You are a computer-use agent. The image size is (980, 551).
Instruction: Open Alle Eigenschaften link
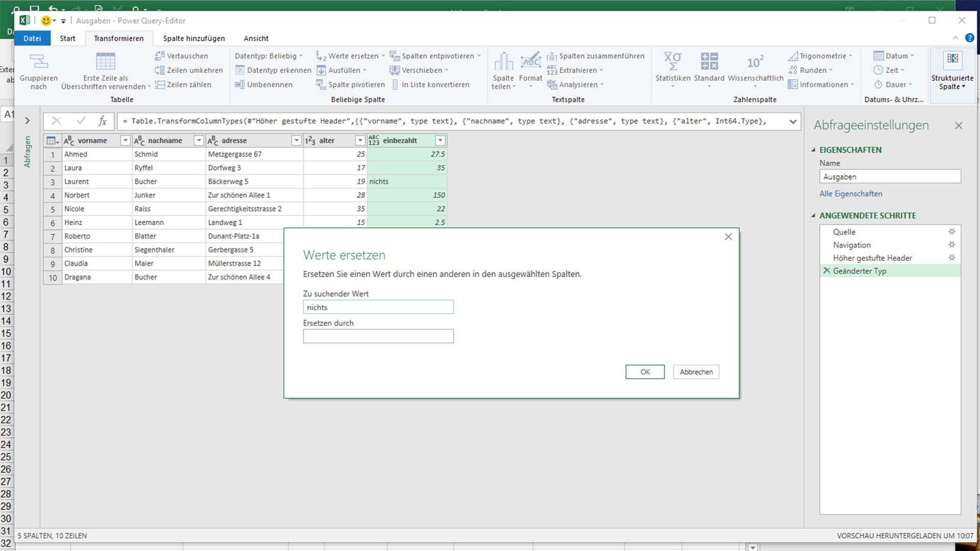pos(850,193)
